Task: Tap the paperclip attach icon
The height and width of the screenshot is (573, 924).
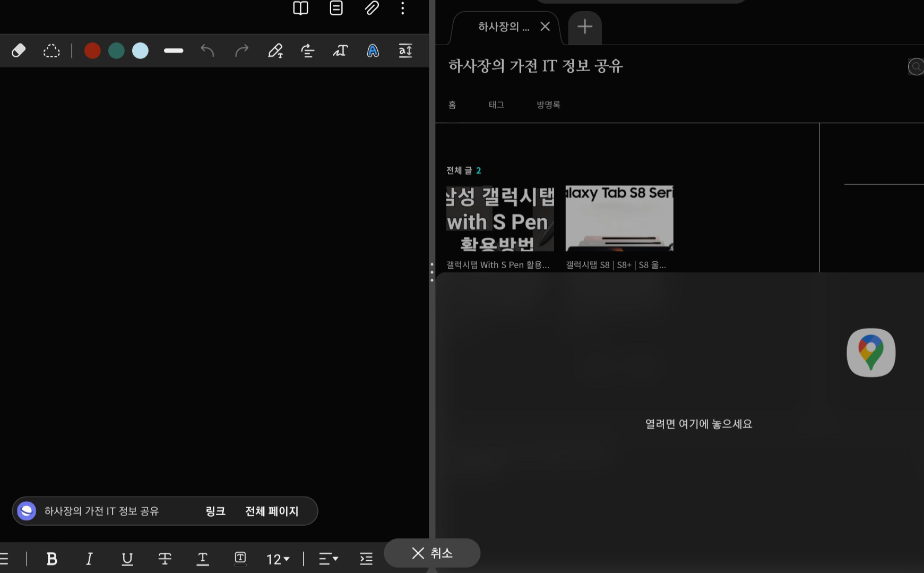Action: [372, 8]
